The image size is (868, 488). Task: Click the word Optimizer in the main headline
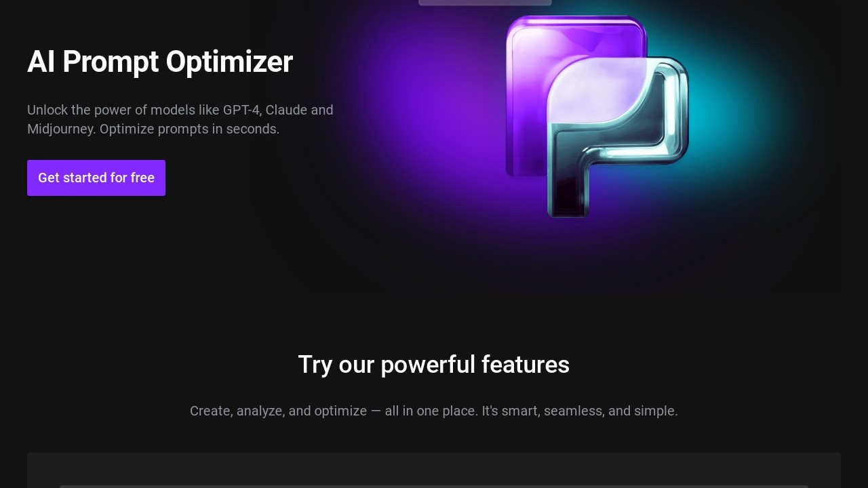coord(229,62)
